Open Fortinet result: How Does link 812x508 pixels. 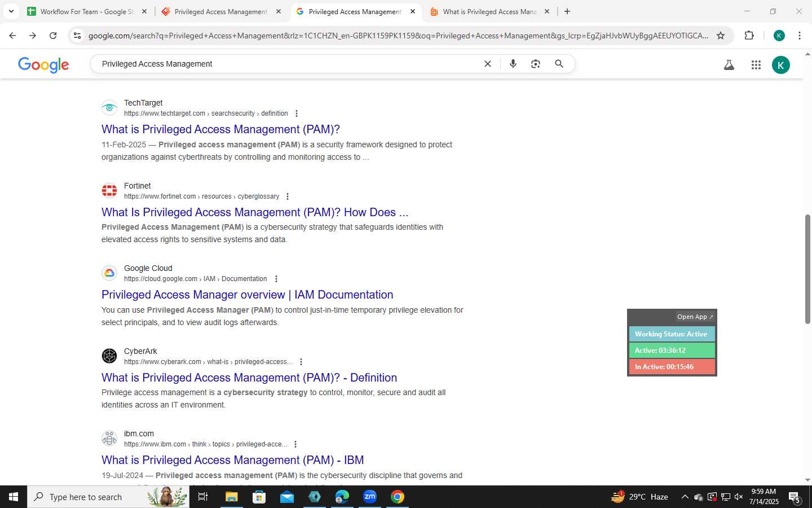(x=255, y=212)
